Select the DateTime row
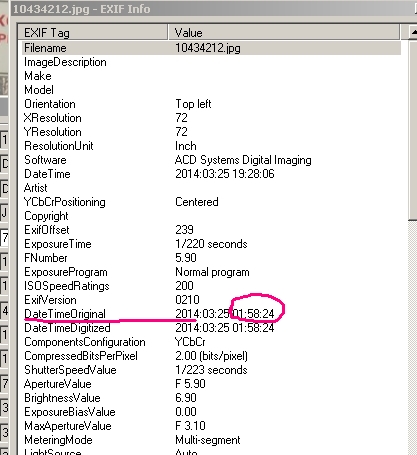 [212, 174]
